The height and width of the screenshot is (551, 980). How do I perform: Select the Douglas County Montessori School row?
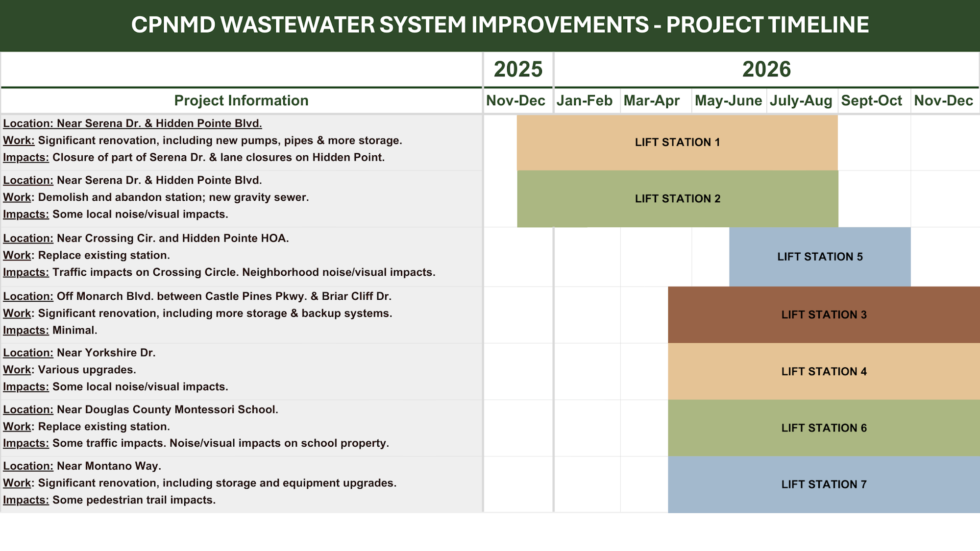tap(196, 427)
